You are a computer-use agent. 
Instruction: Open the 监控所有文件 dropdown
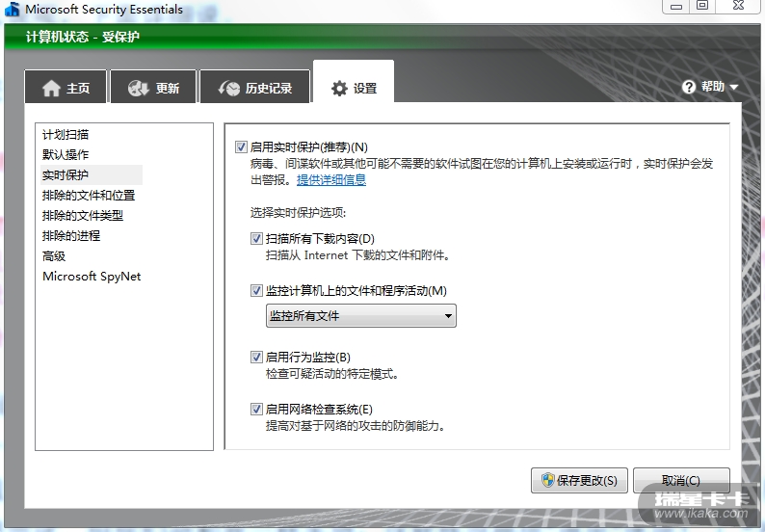tap(361, 316)
